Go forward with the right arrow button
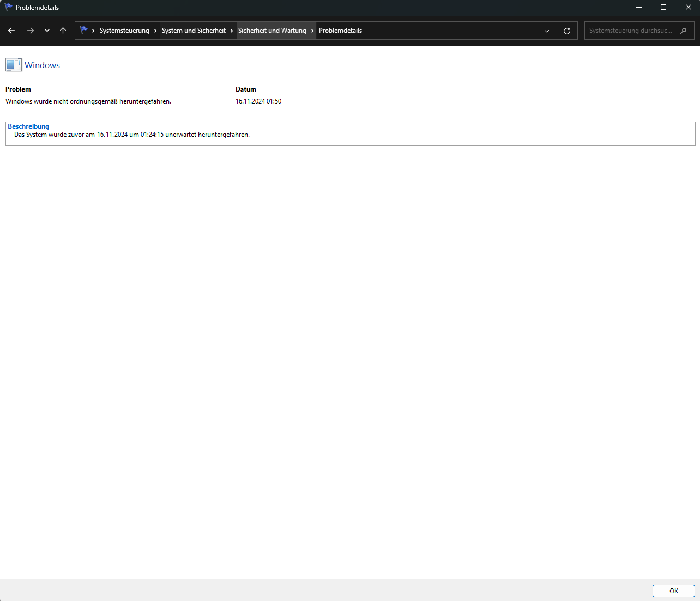The image size is (700, 601). (31, 31)
